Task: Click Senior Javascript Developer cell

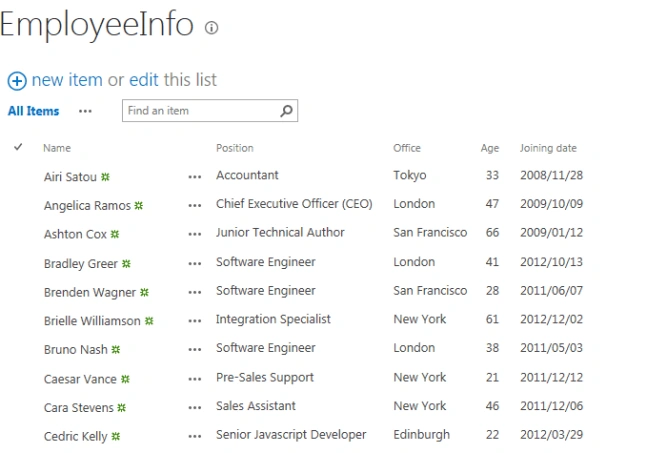Action: click(x=291, y=434)
